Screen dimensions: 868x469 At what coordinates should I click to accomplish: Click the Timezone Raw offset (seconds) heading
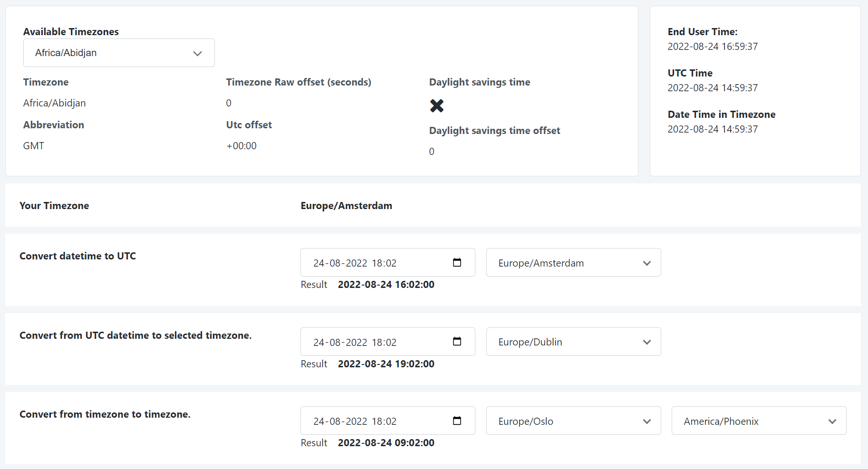pyautogui.click(x=299, y=82)
